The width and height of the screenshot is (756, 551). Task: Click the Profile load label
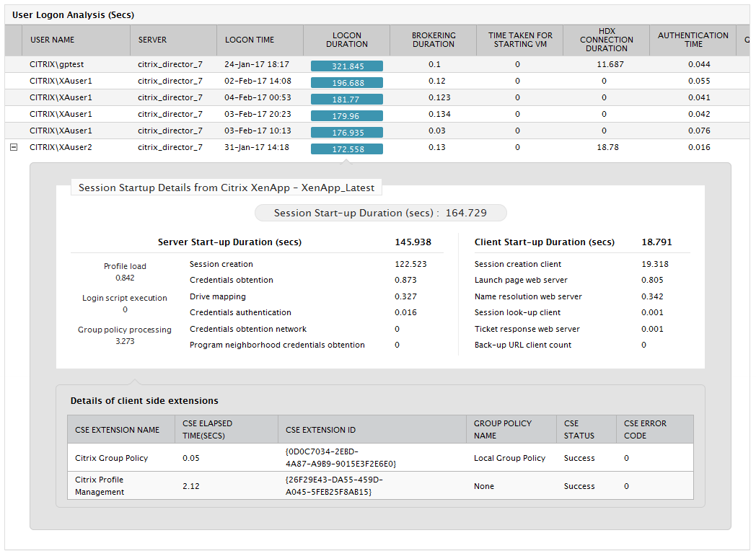tap(125, 266)
